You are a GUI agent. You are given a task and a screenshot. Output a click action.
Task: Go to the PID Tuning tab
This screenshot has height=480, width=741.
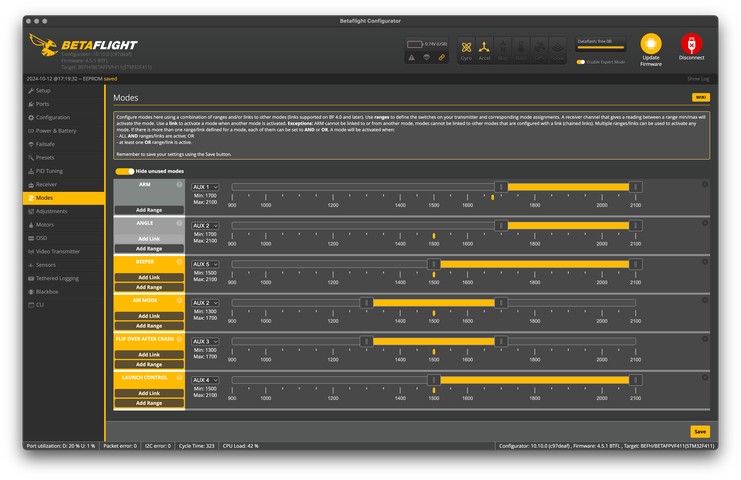pyautogui.click(x=63, y=171)
